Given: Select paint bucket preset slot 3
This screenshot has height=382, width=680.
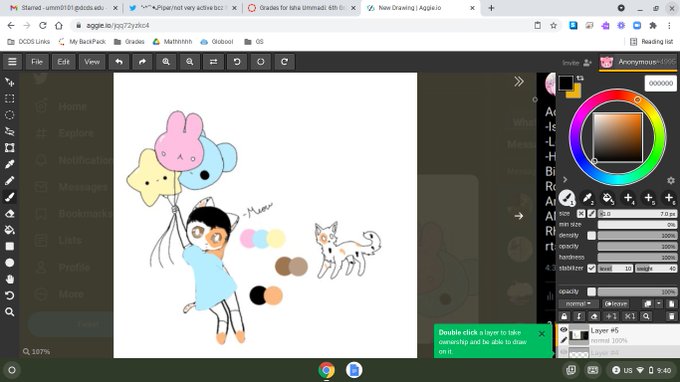Looking at the screenshot, I should 608,198.
